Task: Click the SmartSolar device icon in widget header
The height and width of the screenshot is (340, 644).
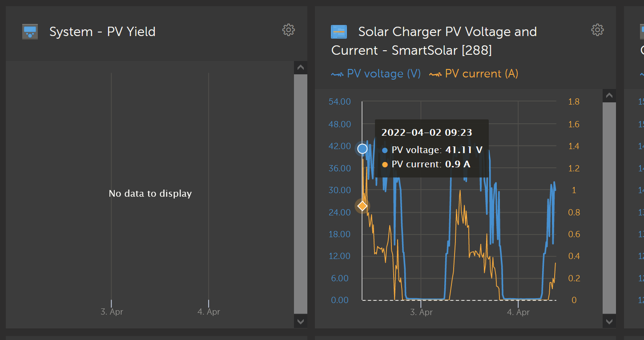Action: pyautogui.click(x=339, y=31)
